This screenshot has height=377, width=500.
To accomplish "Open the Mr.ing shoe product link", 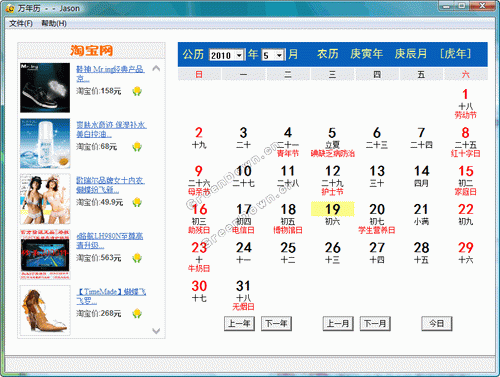I will [110, 74].
